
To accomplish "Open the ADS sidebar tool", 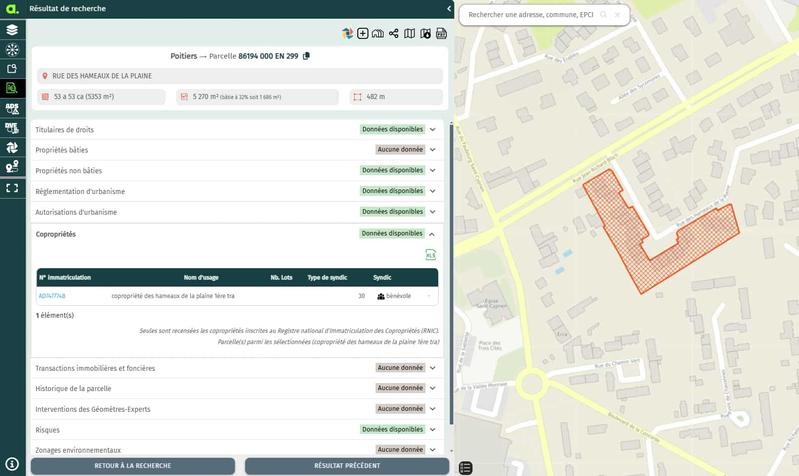I will (x=12, y=108).
